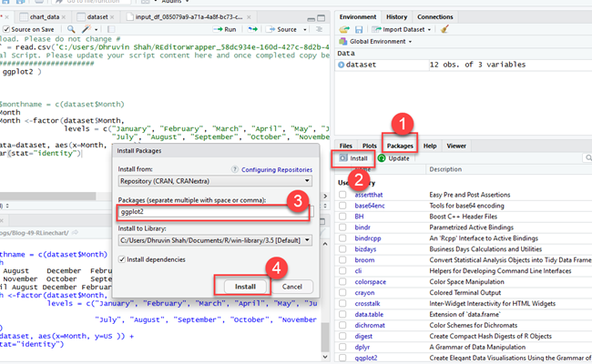The height and width of the screenshot is (364, 592).
Task: Switch to the Files tab
Action: coord(345,146)
